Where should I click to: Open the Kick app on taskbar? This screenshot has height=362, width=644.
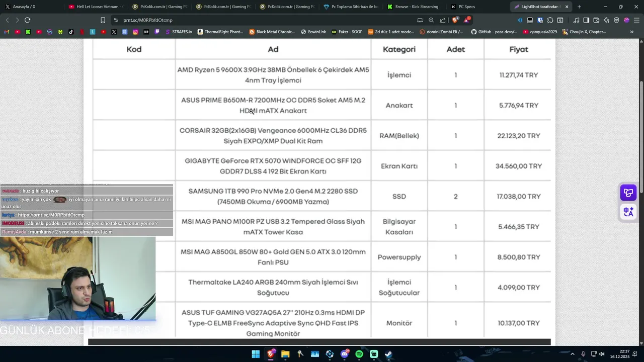tap(374, 354)
